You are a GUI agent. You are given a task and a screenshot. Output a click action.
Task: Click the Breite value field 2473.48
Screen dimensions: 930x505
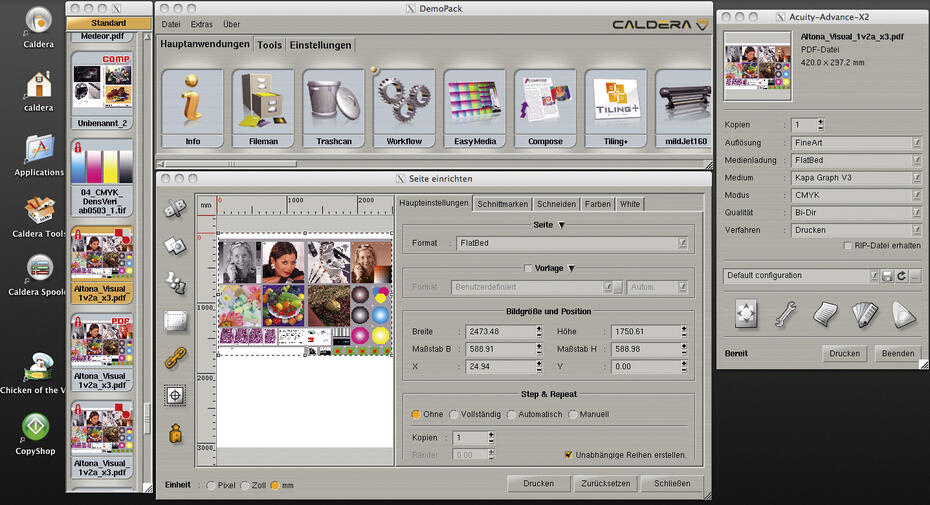pyautogui.click(x=500, y=332)
